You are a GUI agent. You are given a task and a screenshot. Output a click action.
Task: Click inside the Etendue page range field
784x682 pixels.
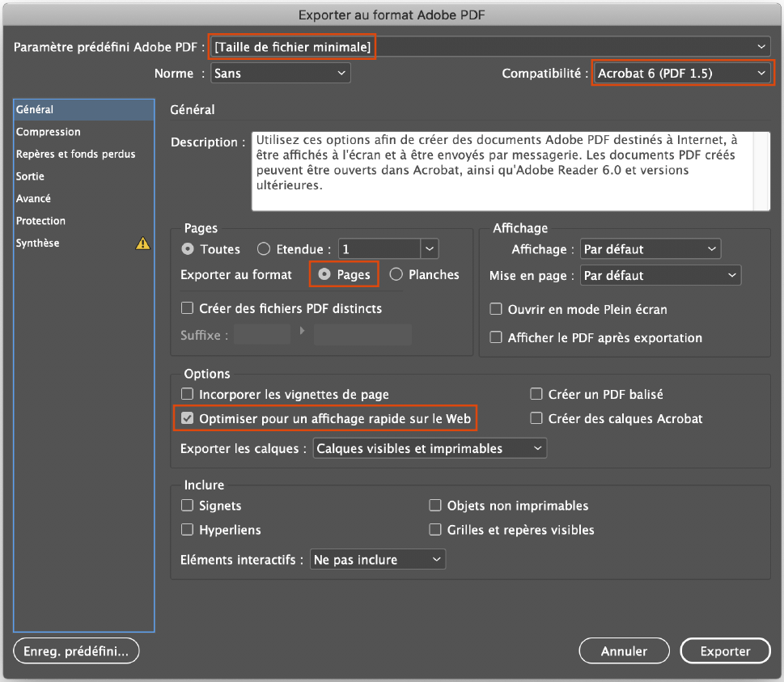tap(379, 249)
